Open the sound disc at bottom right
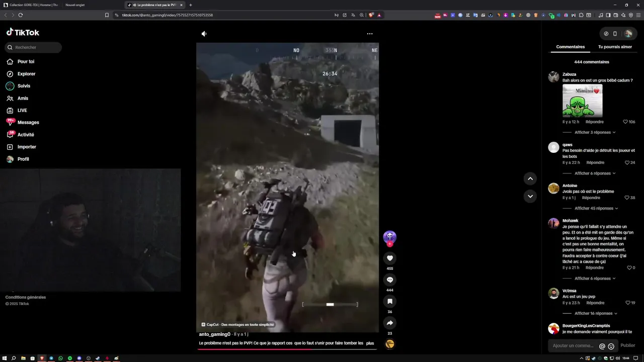 tap(389, 344)
